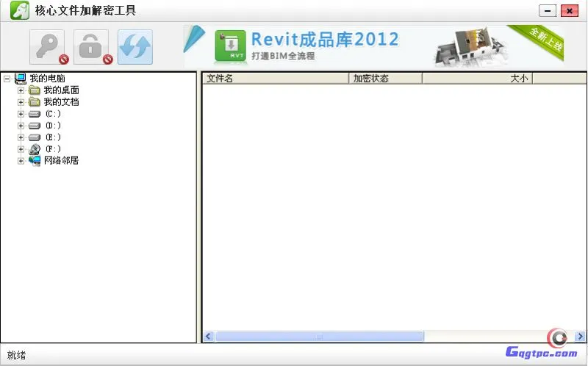Sort by the 大小 column header
Screen dimensions: 588x366
[x=477, y=79]
